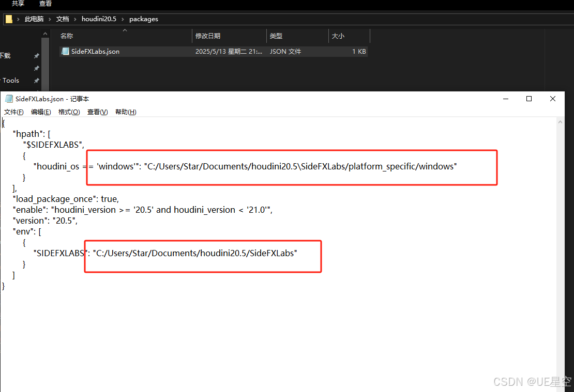Click the pin icon between the 下载 and Tools pins
The width and height of the screenshot is (574, 392).
click(36, 68)
